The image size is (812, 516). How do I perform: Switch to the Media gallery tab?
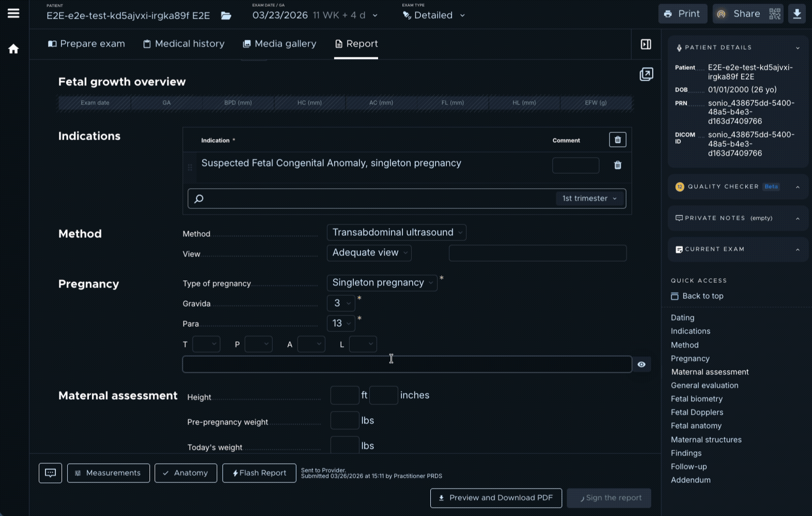pyautogui.click(x=279, y=44)
